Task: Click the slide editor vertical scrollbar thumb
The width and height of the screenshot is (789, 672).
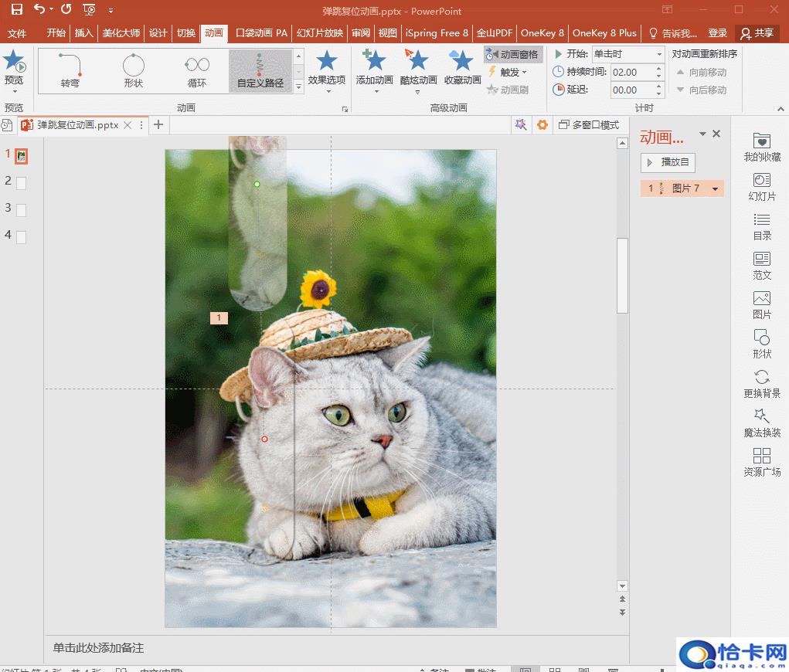Action: [622, 275]
